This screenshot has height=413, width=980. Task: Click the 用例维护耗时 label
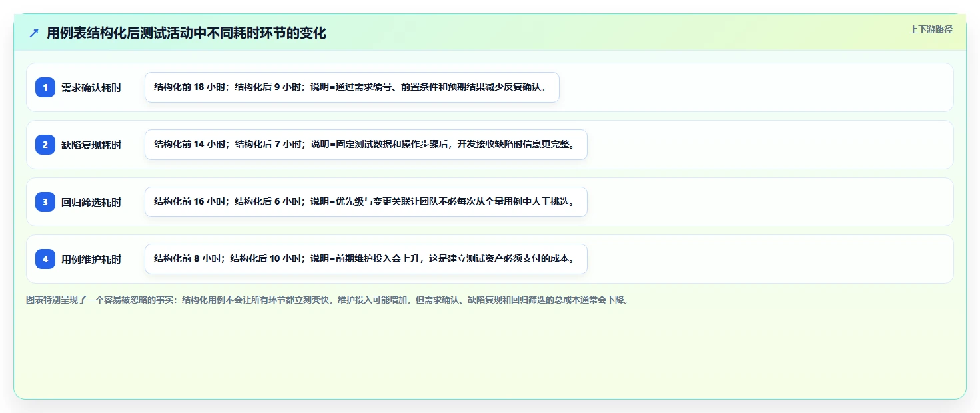tap(91, 259)
